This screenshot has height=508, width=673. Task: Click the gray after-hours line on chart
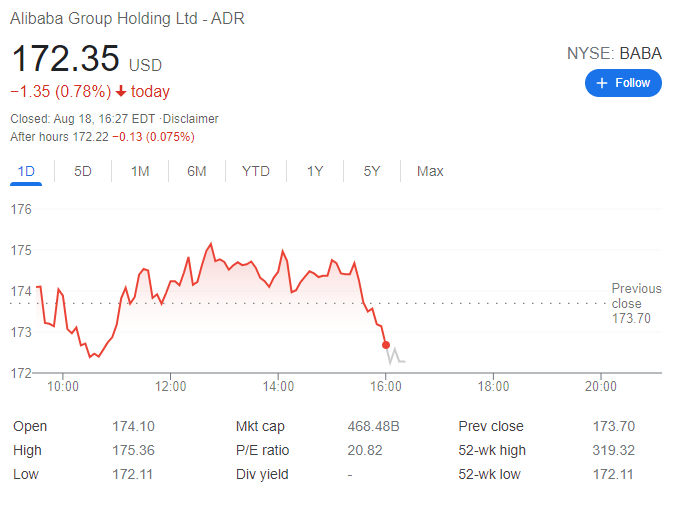(396, 355)
